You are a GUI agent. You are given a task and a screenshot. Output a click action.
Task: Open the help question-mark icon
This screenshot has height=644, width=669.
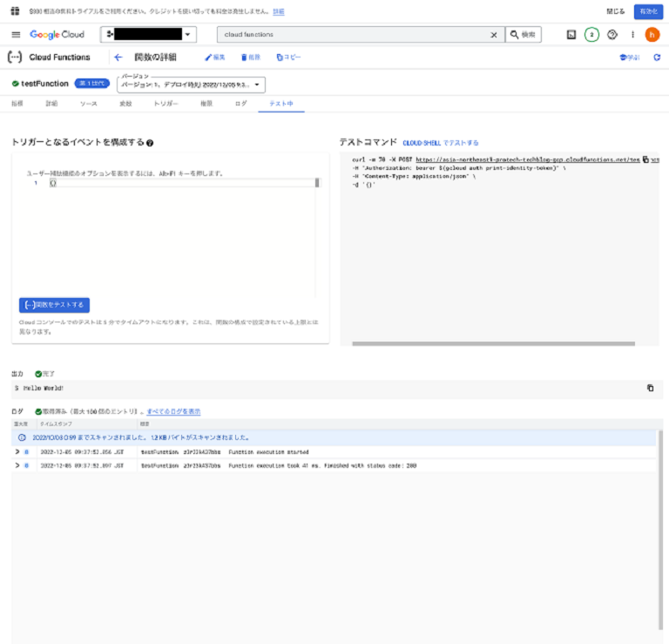[x=612, y=35]
